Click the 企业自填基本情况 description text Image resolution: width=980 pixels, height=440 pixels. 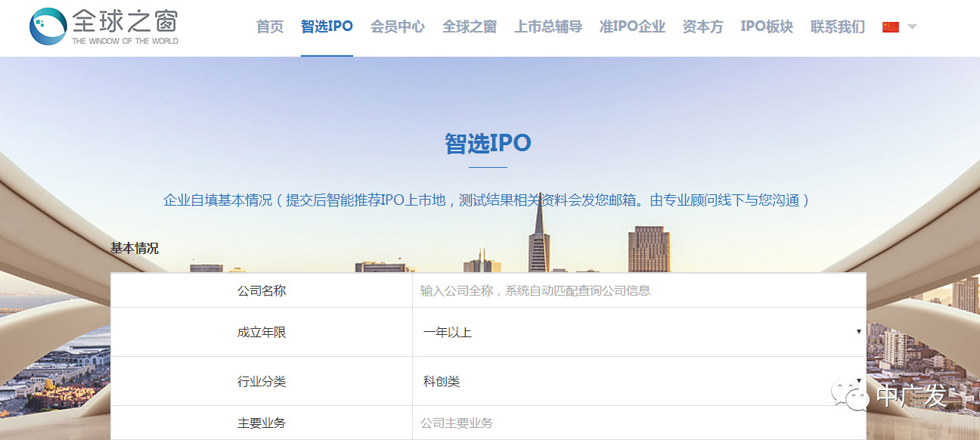click(487, 200)
